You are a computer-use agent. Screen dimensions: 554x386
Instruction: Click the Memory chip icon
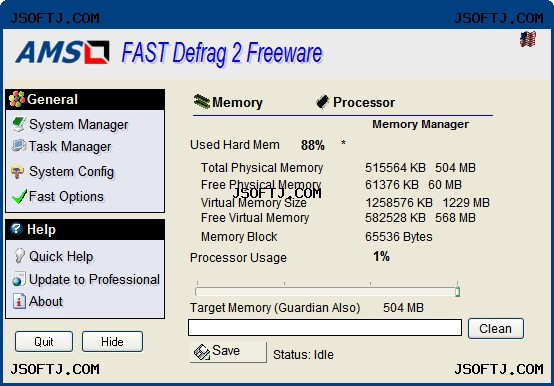point(202,102)
